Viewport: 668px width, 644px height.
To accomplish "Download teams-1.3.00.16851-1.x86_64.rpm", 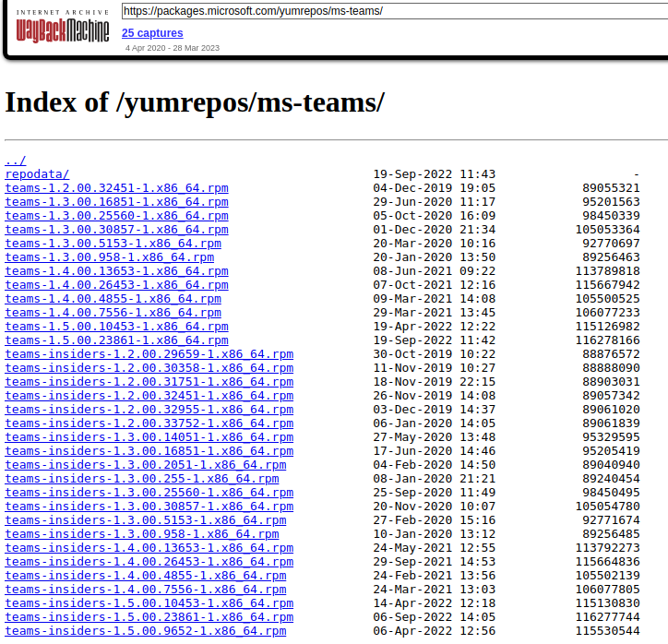I will (117, 202).
